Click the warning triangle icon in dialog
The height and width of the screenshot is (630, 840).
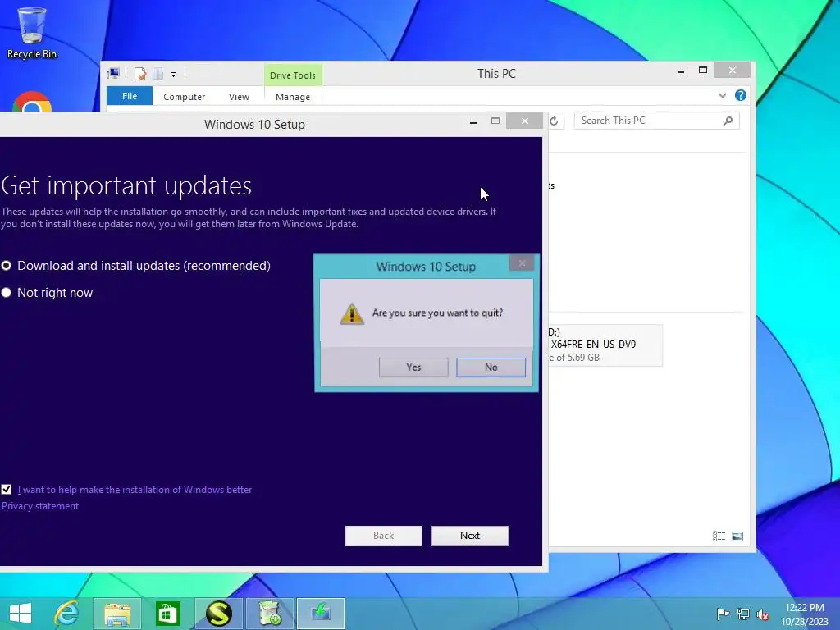(x=352, y=314)
